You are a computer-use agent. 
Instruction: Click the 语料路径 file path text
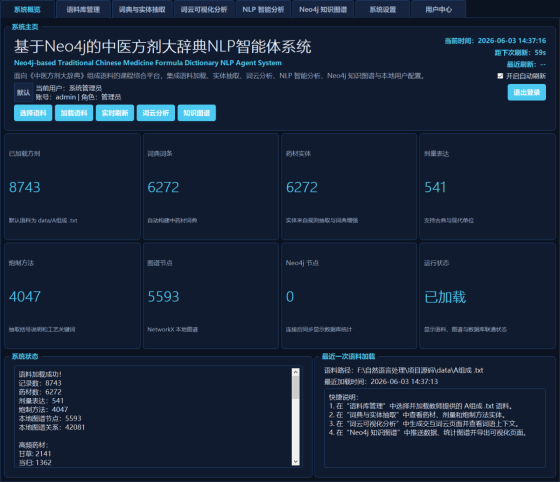click(x=404, y=370)
